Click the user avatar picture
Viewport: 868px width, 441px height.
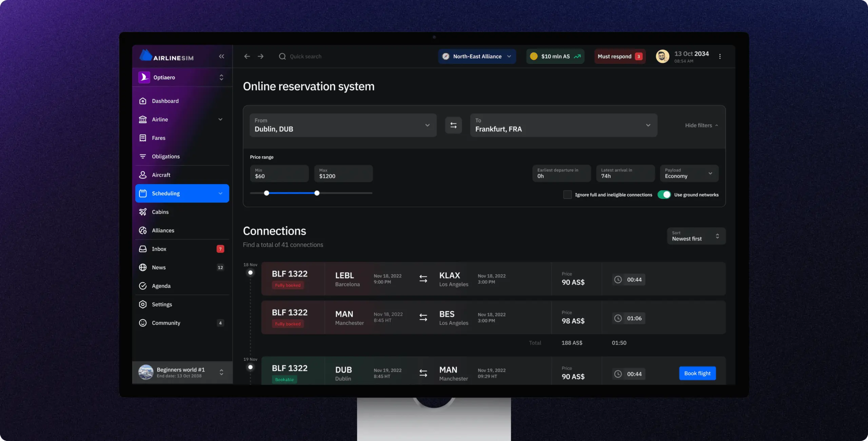pyautogui.click(x=662, y=57)
